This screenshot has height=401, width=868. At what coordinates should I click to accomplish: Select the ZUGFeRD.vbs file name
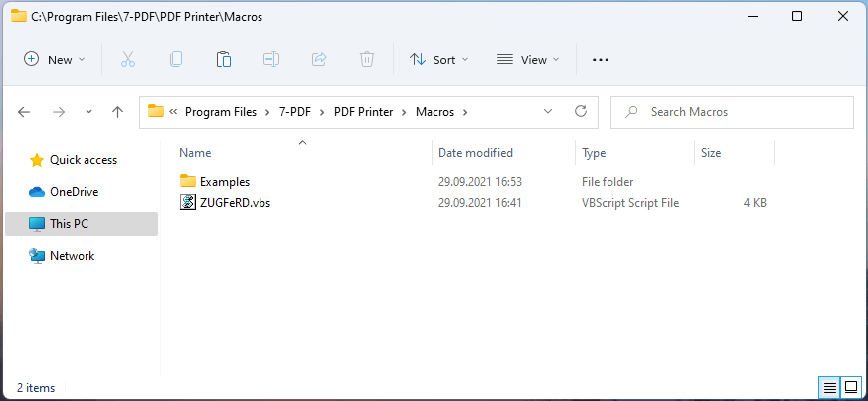pyautogui.click(x=236, y=203)
